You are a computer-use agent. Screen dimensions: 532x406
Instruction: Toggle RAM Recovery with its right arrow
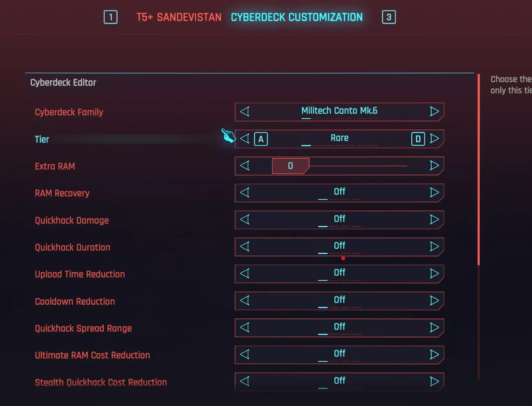(x=434, y=193)
